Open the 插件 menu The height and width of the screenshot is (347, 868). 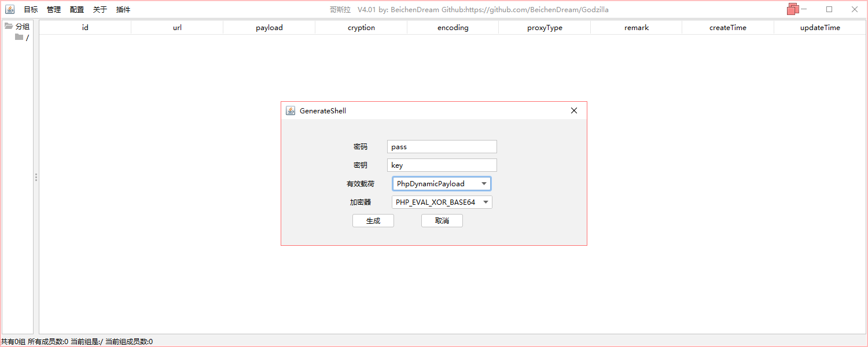coord(123,10)
